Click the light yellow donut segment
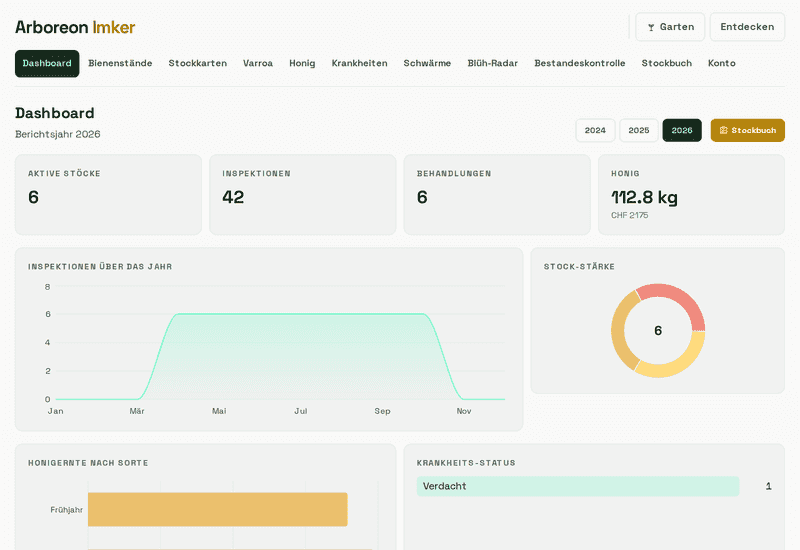 681,363
